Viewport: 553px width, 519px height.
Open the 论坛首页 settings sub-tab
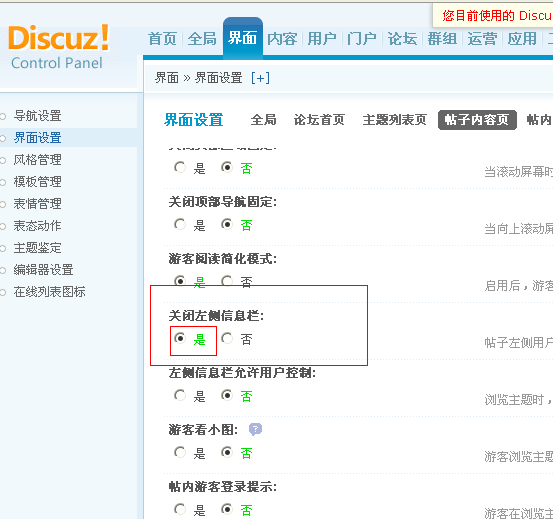tap(319, 120)
